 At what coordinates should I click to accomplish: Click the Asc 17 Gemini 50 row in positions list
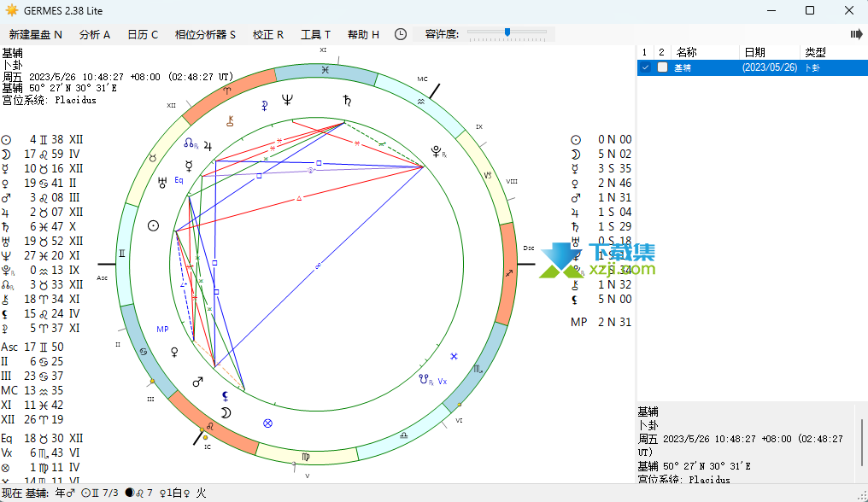[x=32, y=347]
